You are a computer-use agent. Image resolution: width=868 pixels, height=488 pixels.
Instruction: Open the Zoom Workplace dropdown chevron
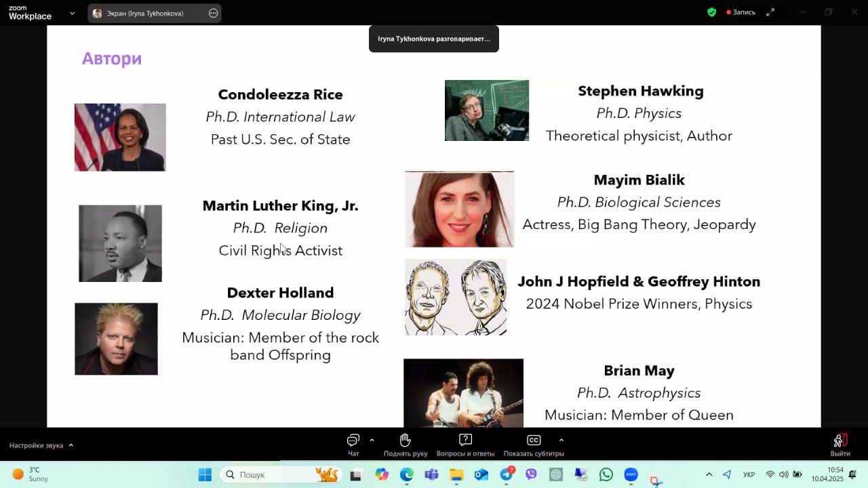(72, 13)
